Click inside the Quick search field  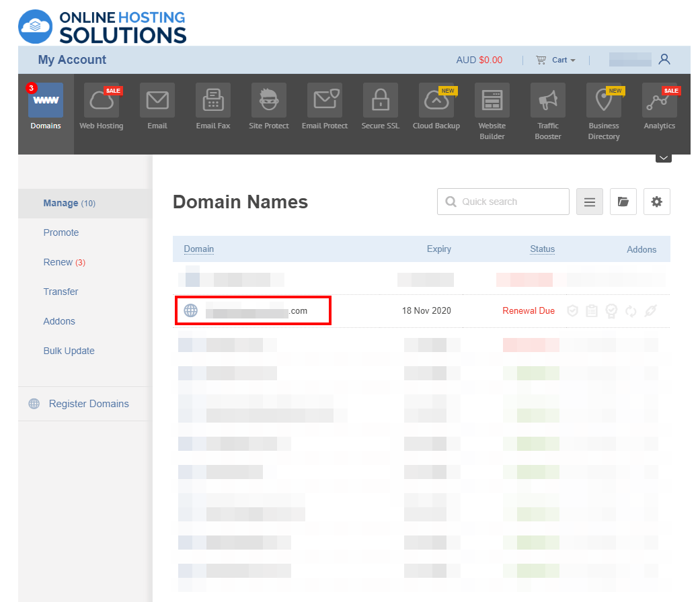tap(503, 202)
